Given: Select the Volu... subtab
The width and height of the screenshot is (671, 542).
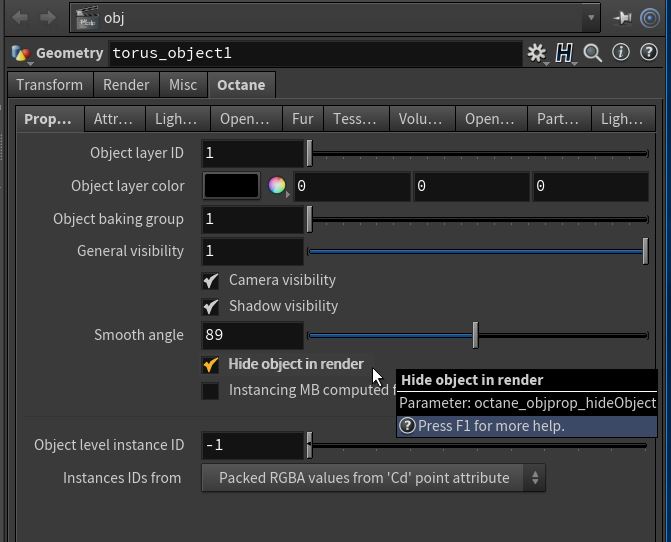Looking at the screenshot, I should [421, 119].
